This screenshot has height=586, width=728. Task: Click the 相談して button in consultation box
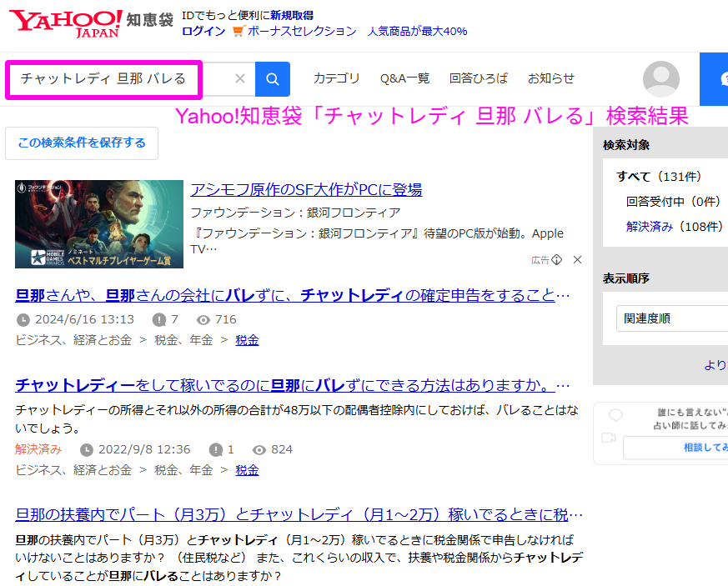[675, 448]
